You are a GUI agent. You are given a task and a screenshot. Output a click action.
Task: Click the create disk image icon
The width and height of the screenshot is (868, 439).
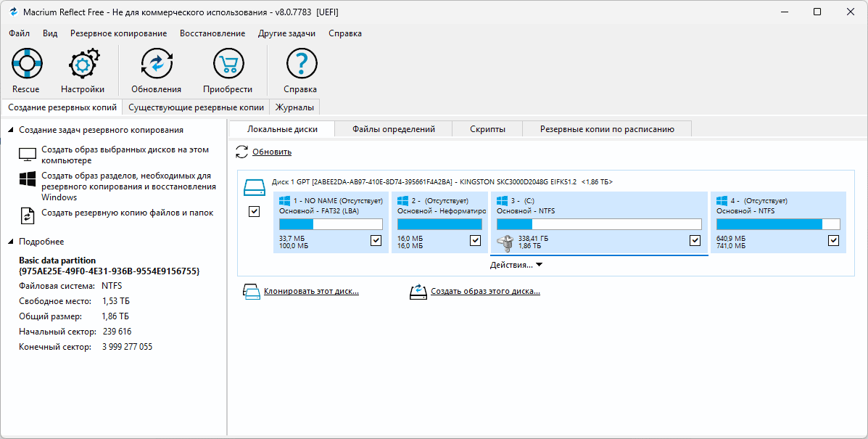pos(418,291)
